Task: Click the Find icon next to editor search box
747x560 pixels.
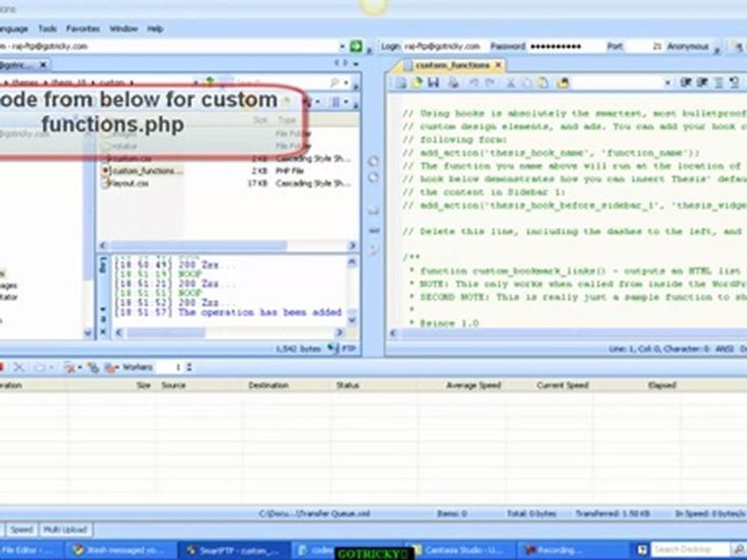Action: [563, 83]
